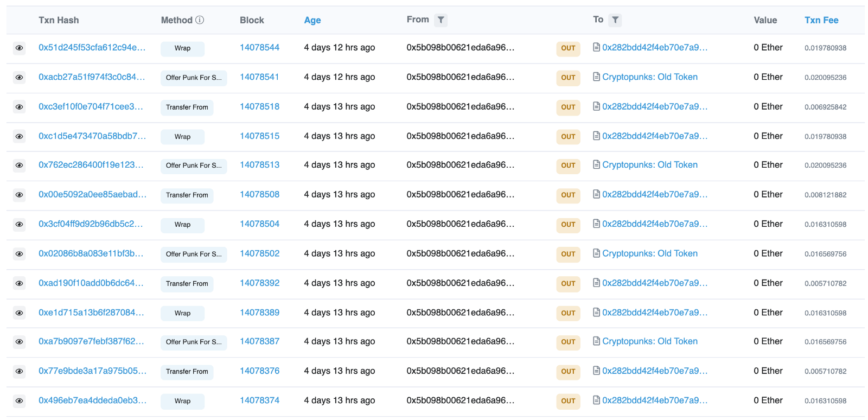Viewport: 868px width, 420px height.
Task: Preview transaction 0xacb27a51f974f3c0c84 via eye icon
Action: tap(19, 78)
